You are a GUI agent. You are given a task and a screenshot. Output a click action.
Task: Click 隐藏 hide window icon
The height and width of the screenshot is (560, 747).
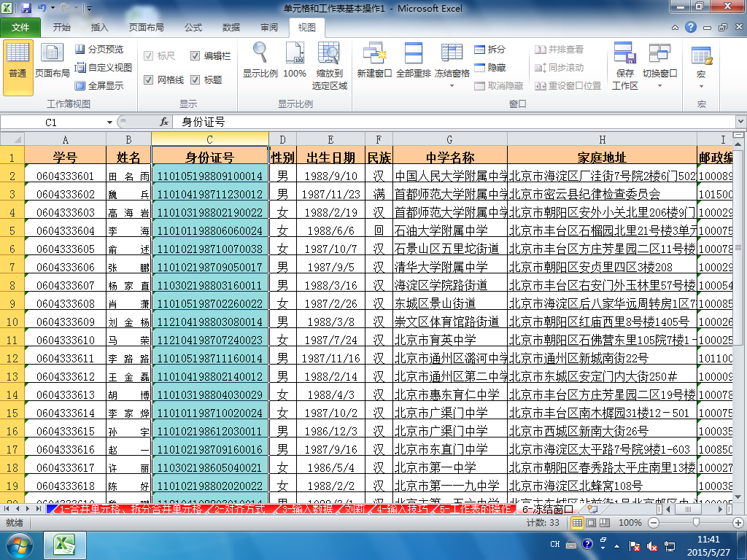point(489,68)
